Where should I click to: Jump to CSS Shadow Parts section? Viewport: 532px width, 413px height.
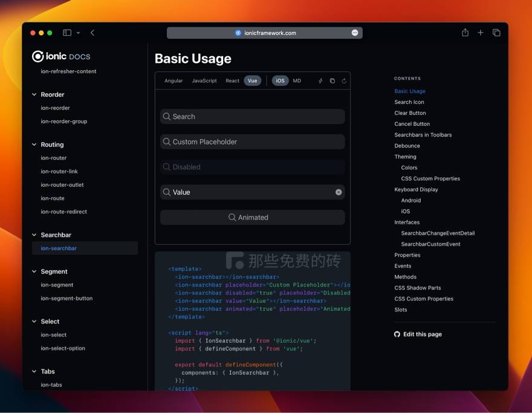[417, 288]
